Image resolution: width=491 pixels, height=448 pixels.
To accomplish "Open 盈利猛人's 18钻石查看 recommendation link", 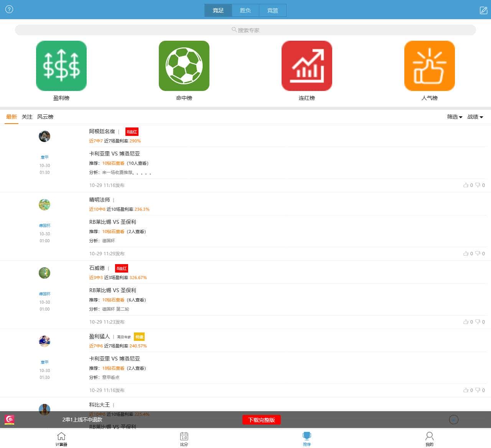I will [x=113, y=368].
